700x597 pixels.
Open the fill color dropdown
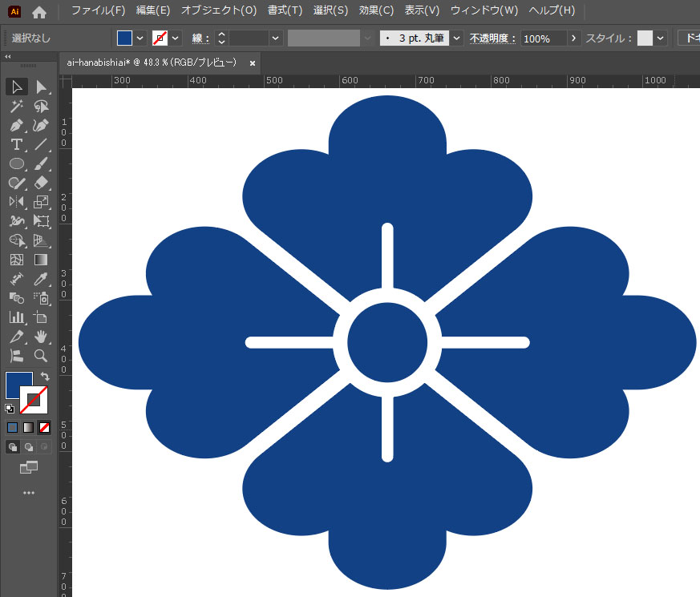tap(140, 38)
